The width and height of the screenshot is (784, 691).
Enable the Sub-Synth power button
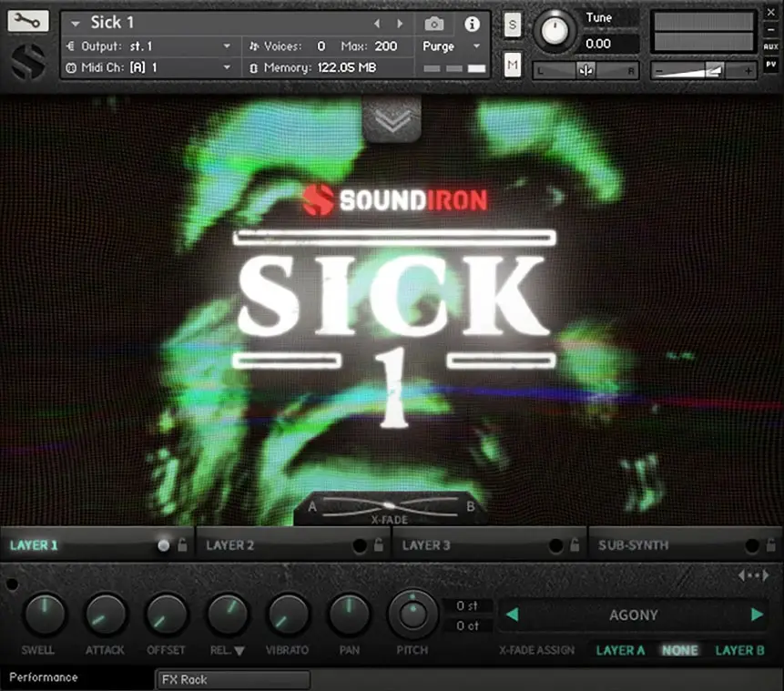[x=751, y=545]
